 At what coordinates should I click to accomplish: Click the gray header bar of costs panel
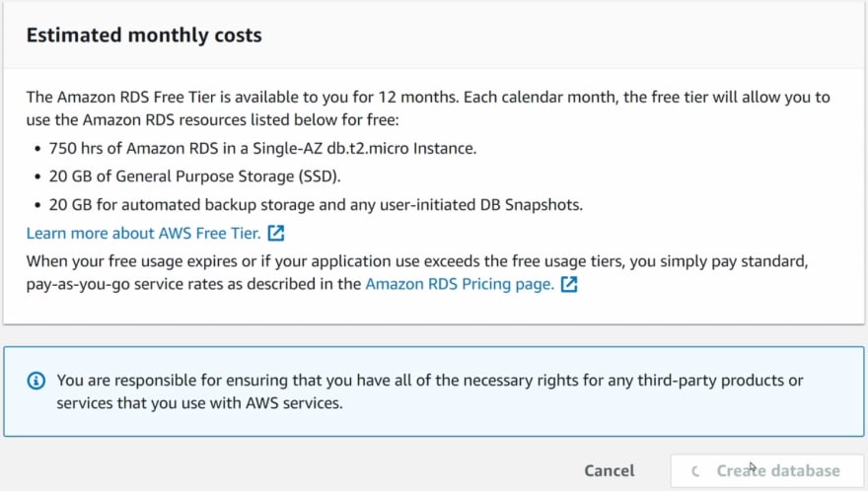553,35
